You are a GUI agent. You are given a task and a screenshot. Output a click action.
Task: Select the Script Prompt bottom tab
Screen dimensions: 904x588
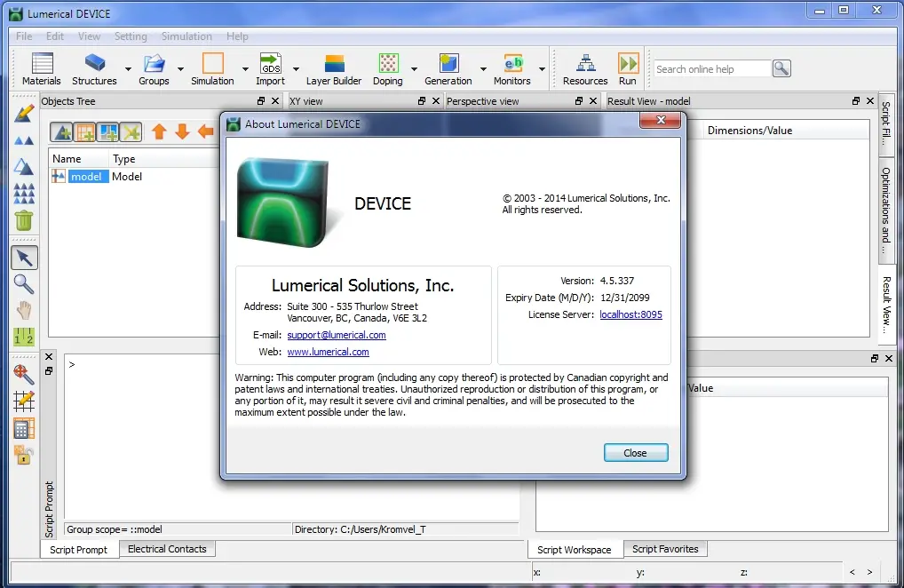click(78, 550)
